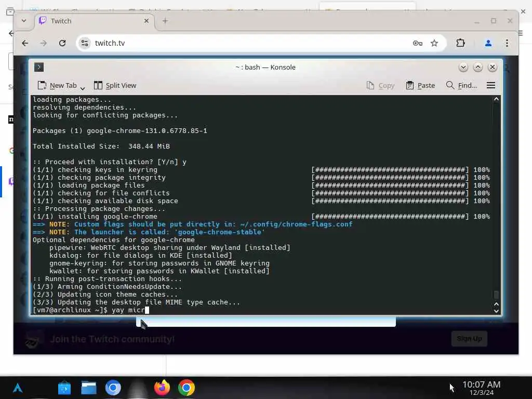The height and width of the screenshot is (399, 532).
Task: Click 'Optional dependencies for google-chrome' line
Action: (x=114, y=240)
